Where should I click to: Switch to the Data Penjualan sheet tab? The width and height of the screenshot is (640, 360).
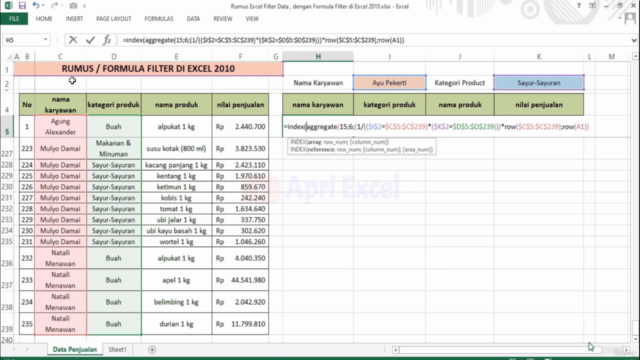coord(75,349)
